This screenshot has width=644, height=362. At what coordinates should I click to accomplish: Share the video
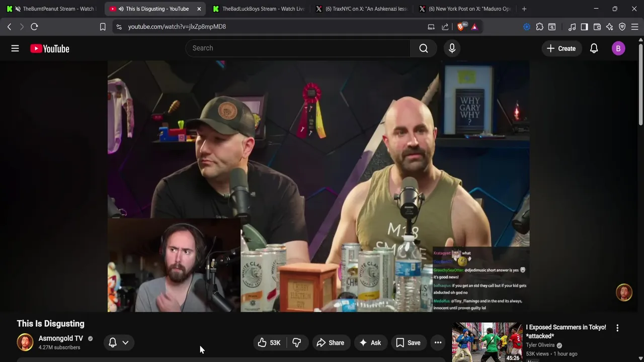coord(331,343)
